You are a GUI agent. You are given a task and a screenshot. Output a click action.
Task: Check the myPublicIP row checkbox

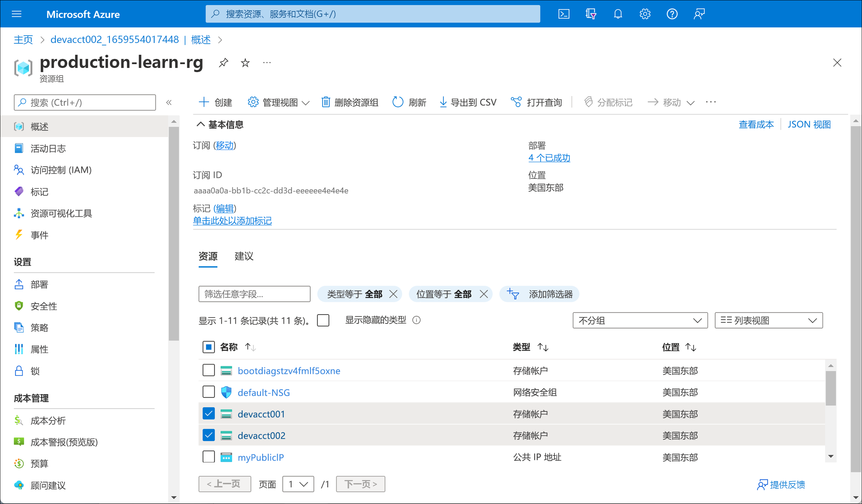[x=208, y=457]
